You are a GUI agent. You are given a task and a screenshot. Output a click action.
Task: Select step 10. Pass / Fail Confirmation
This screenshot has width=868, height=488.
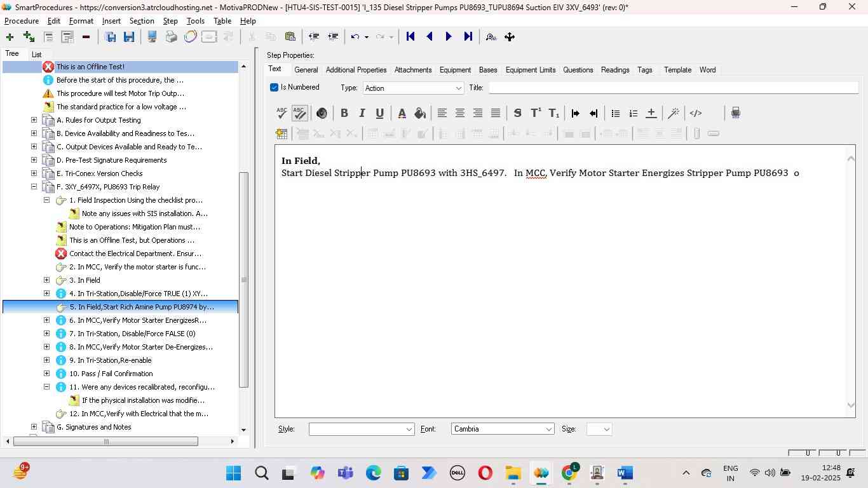coord(111,374)
